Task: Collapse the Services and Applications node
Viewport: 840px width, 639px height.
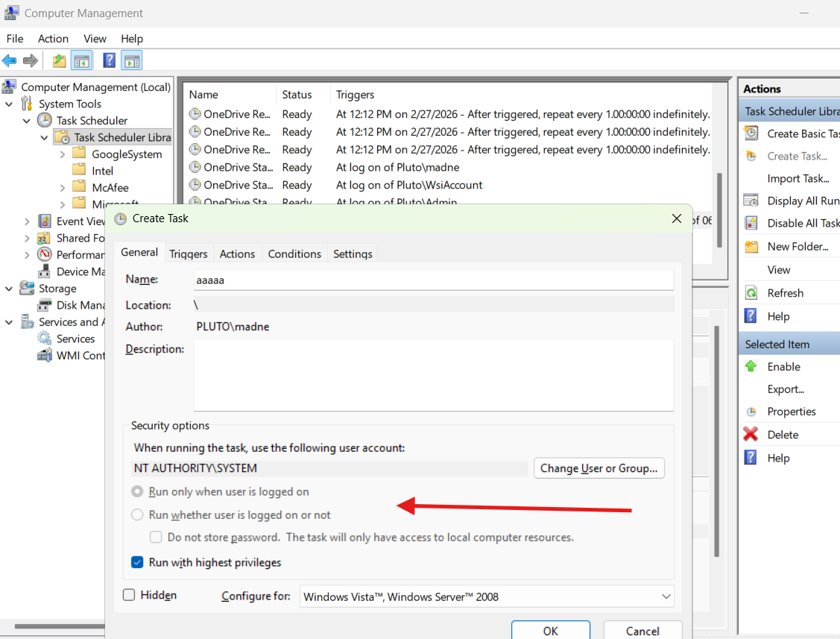Action: click(9, 322)
